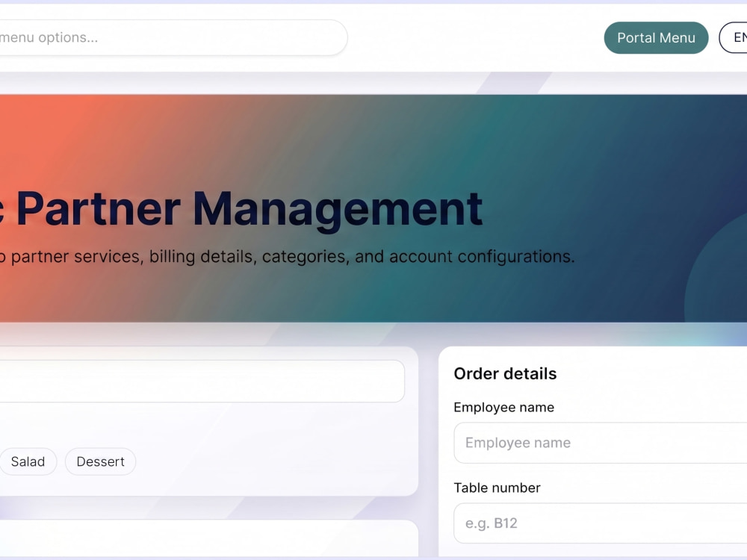Select the Salad category chip
This screenshot has width=747, height=560.
click(28, 461)
